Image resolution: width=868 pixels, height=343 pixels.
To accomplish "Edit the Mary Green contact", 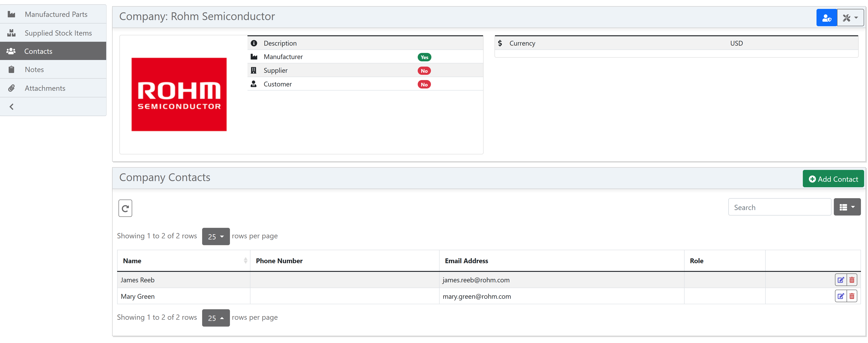I will click(x=841, y=296).
